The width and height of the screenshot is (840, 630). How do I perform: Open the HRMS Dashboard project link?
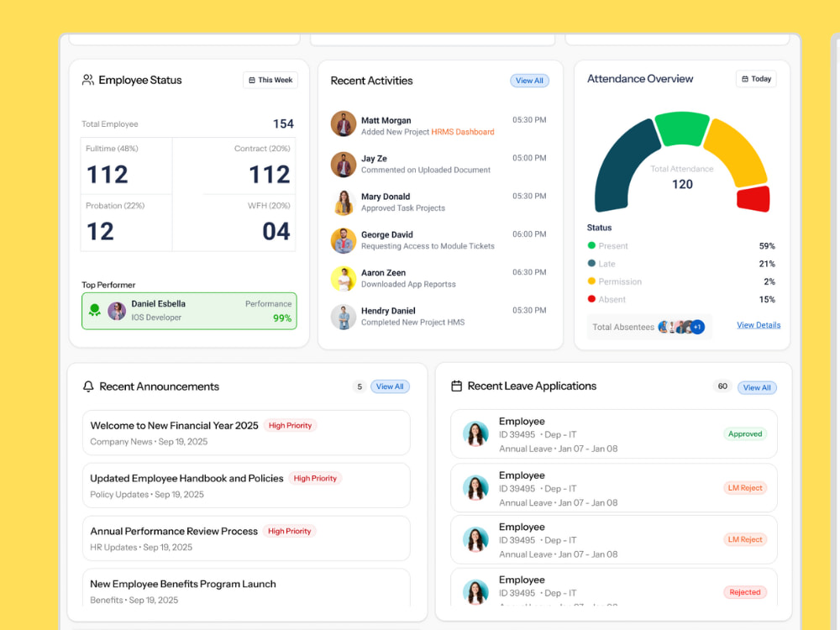[x=463, y=132]
